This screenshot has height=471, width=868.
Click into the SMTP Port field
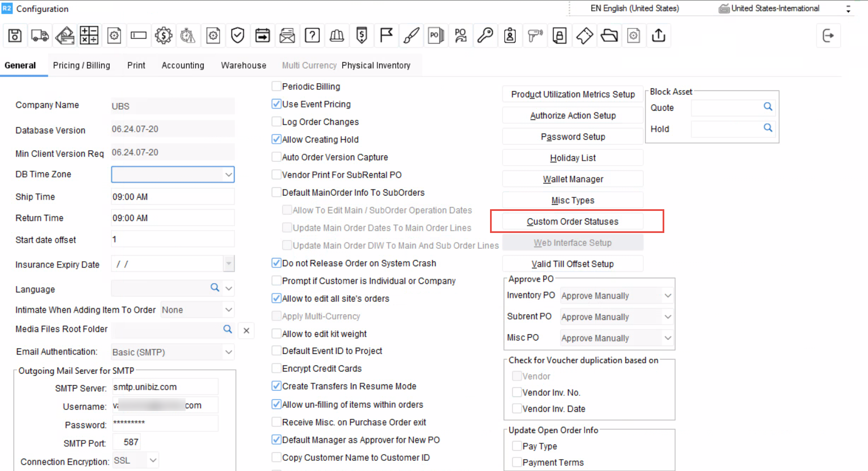coord(131,442)
